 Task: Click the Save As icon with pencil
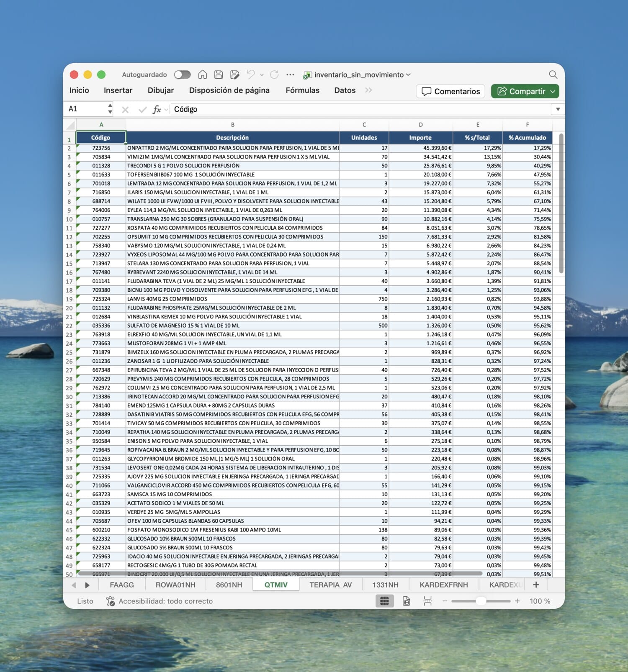click(235, 74)
